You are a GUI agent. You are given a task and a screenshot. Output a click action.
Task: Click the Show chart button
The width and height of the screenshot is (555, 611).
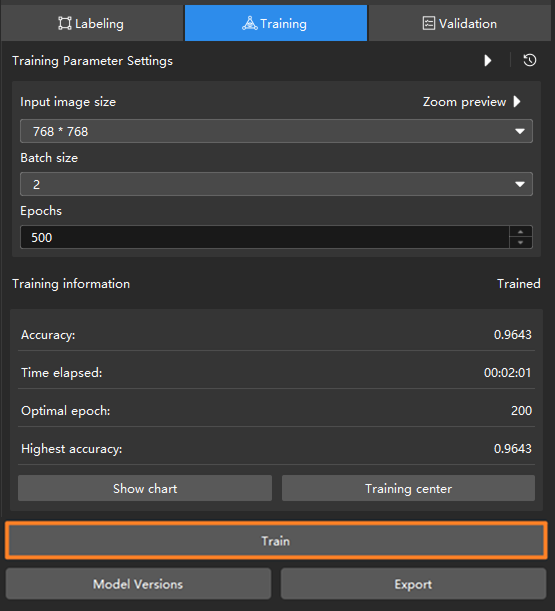(x=145, y=488)
